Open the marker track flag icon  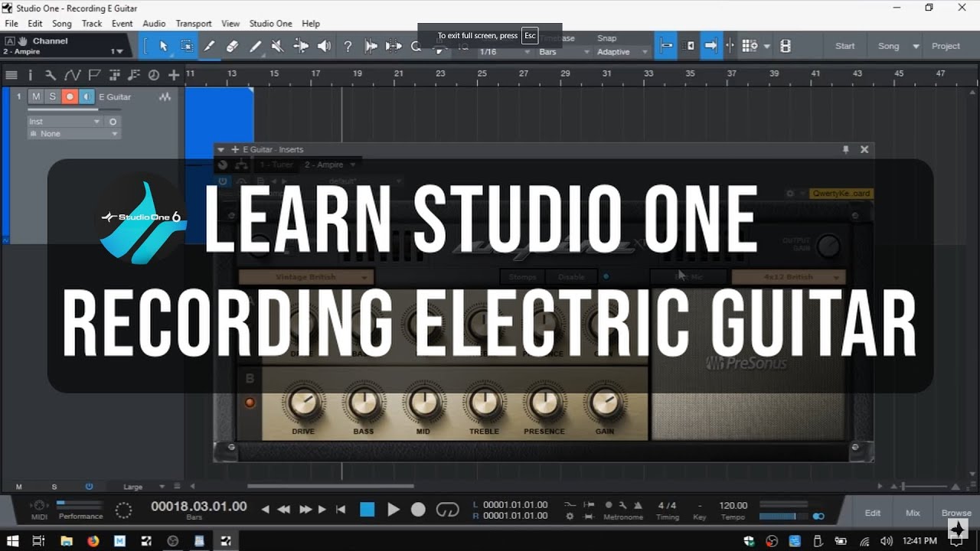point(94,75)
